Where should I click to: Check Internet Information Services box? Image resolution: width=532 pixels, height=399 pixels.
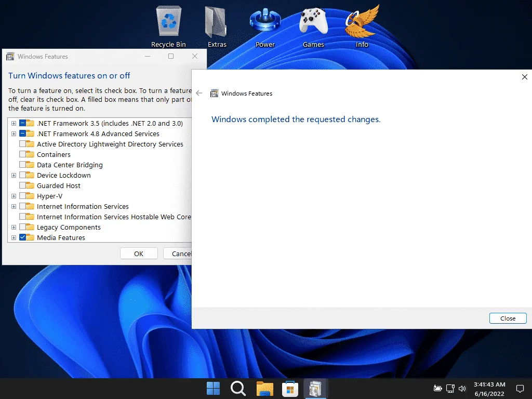[x=23, y=206]
